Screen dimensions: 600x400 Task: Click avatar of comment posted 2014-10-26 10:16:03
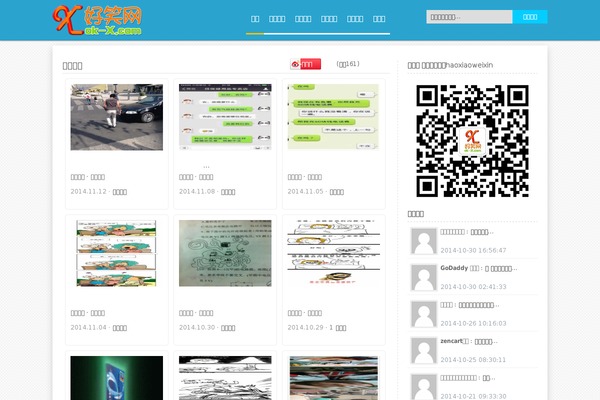tap(424, 314)
